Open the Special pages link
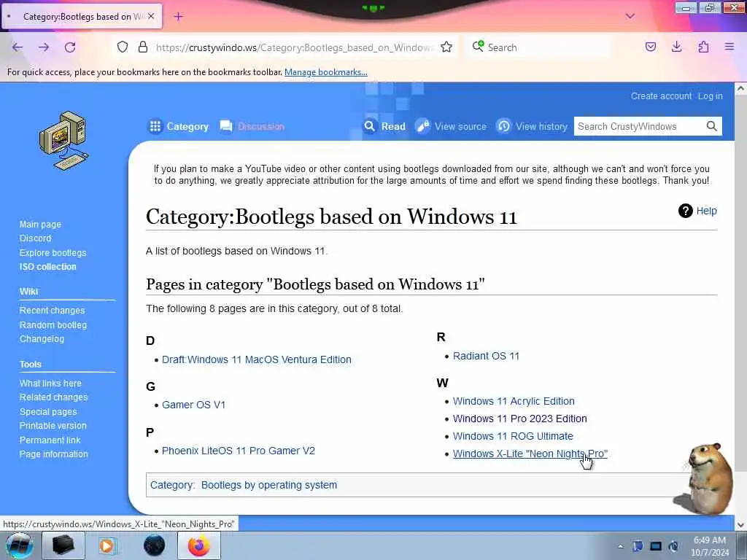This screenshot has width=747, height=560. 48,412
